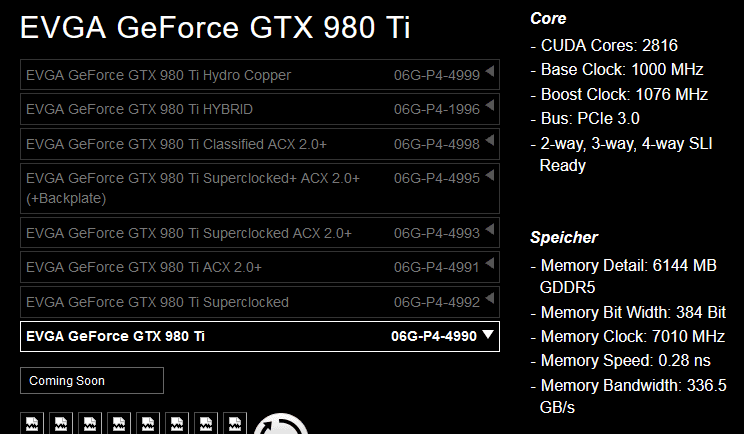Click the Speicher section heading
Viewport: 744px width, 434px height.
coord(564,238)
